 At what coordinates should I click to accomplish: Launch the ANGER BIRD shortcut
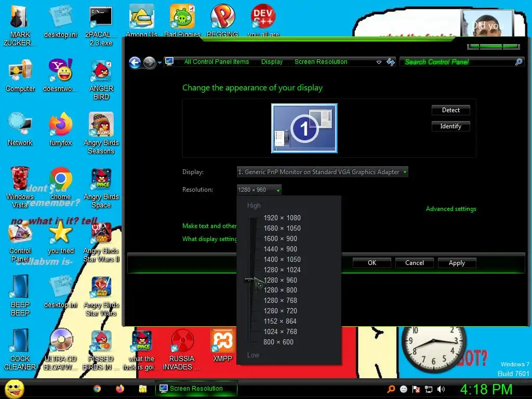[101, 80]
